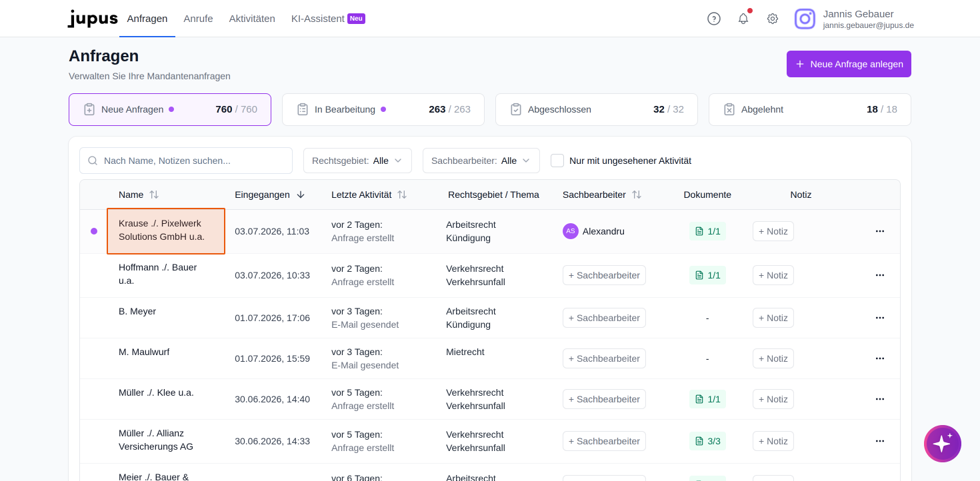
Task: Open the sparkle AI assistant floating button
Action: tap(943, 444)
